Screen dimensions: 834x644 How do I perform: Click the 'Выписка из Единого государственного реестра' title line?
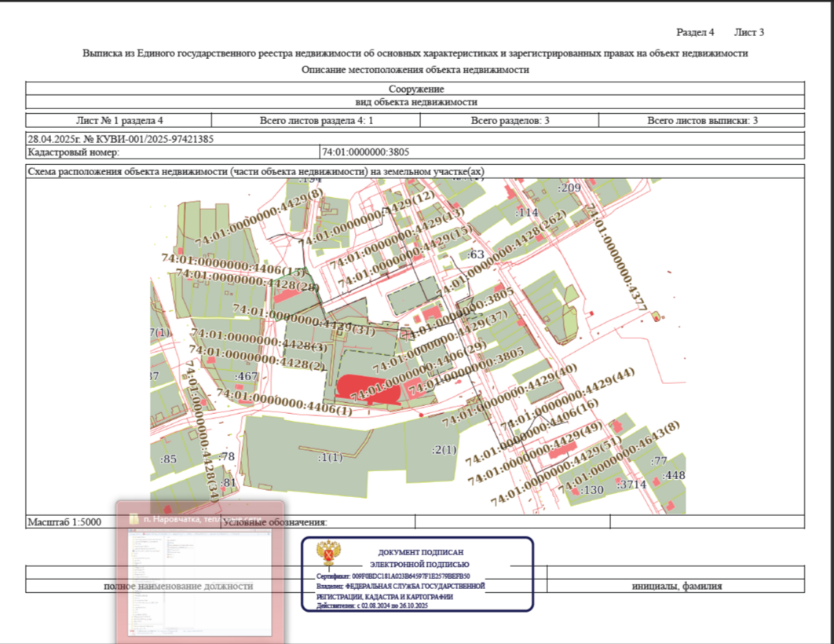tap(415, 53)
